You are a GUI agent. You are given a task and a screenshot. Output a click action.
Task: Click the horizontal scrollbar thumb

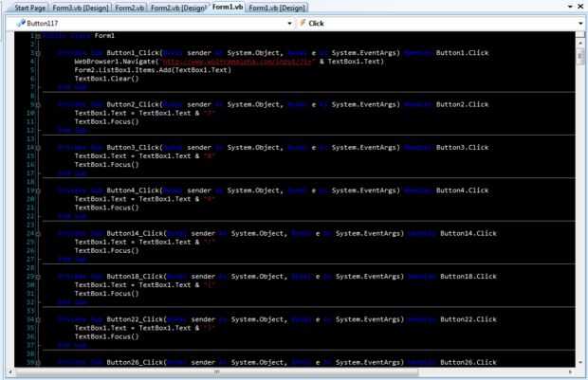(x=216, y=371)
